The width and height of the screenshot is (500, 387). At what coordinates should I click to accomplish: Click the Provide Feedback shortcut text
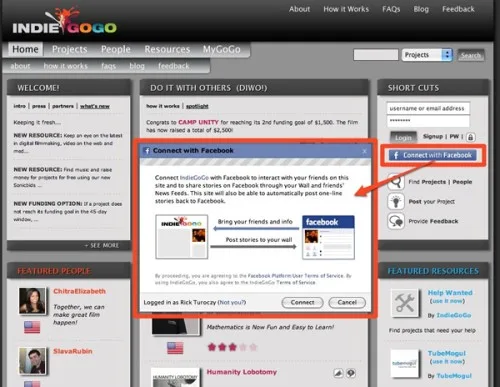tap(433, 221)
